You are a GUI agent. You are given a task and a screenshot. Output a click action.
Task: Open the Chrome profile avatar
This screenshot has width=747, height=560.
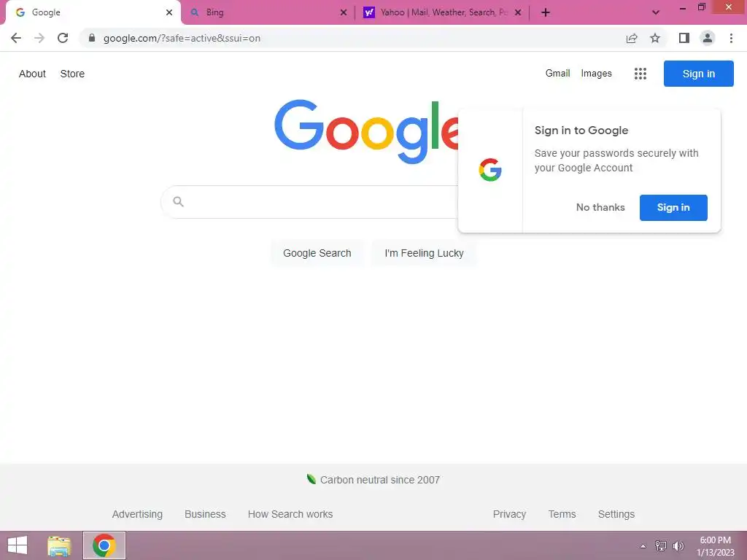[708, 38]
